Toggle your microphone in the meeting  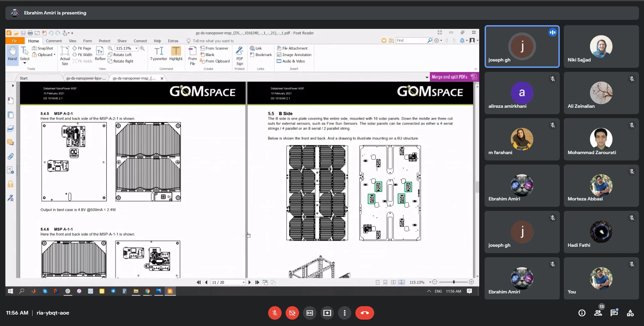pos(275,313)
